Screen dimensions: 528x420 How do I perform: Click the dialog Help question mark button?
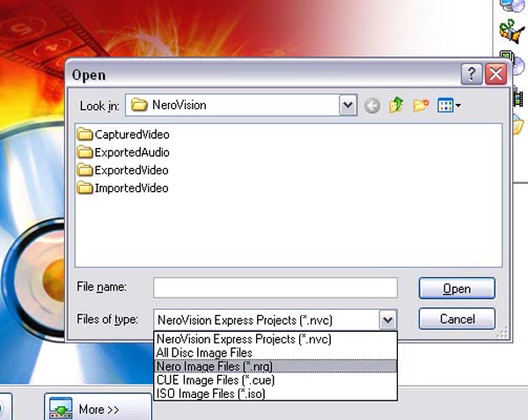click(x=472, y=74)
